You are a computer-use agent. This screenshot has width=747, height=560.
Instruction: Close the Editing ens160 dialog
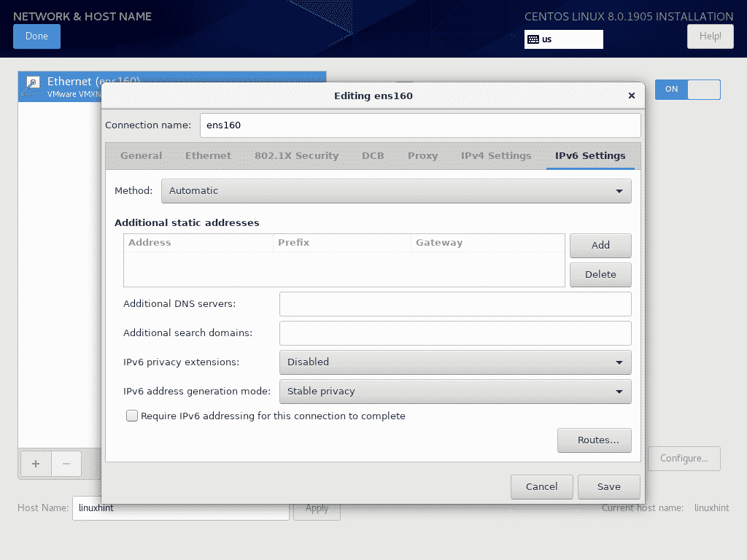(632, 96)
